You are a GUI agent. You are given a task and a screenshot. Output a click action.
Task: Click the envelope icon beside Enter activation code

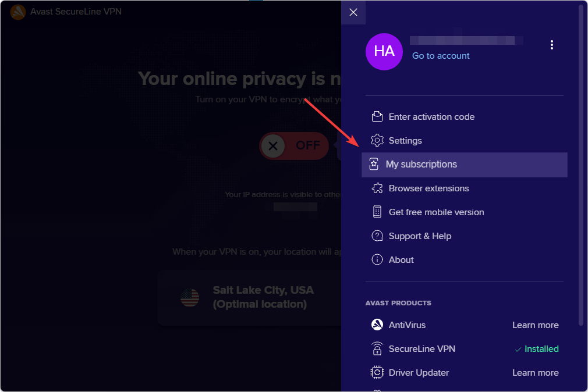click(x=377, y=117)
